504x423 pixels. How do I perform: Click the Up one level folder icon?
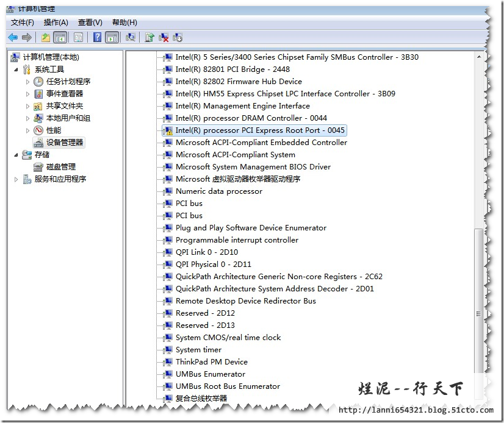pos(46,38)
